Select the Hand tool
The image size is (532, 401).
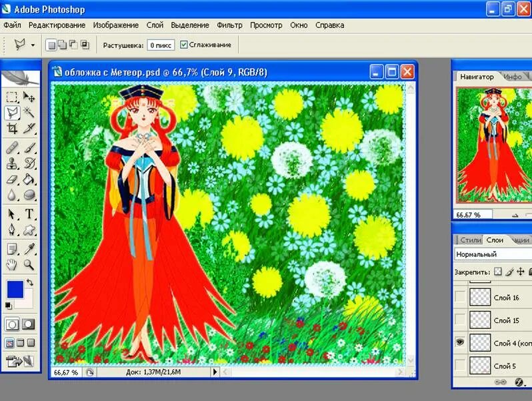12,264
